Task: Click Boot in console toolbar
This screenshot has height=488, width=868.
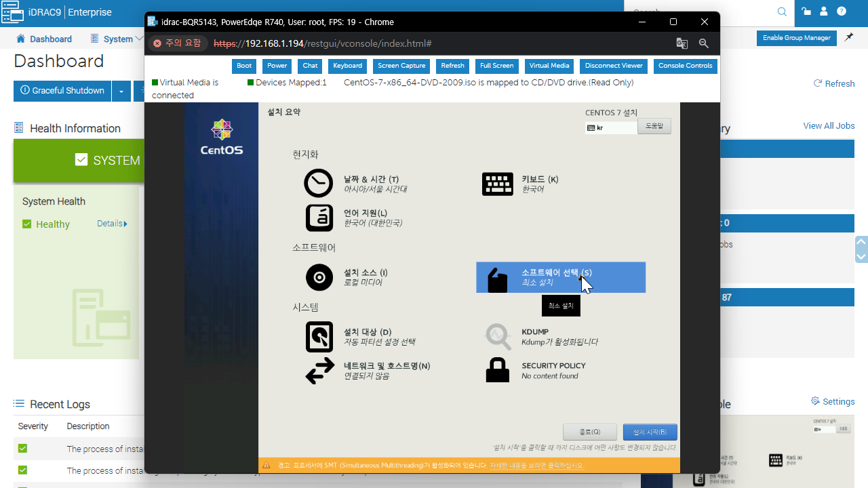Action: tap(244, 66)
